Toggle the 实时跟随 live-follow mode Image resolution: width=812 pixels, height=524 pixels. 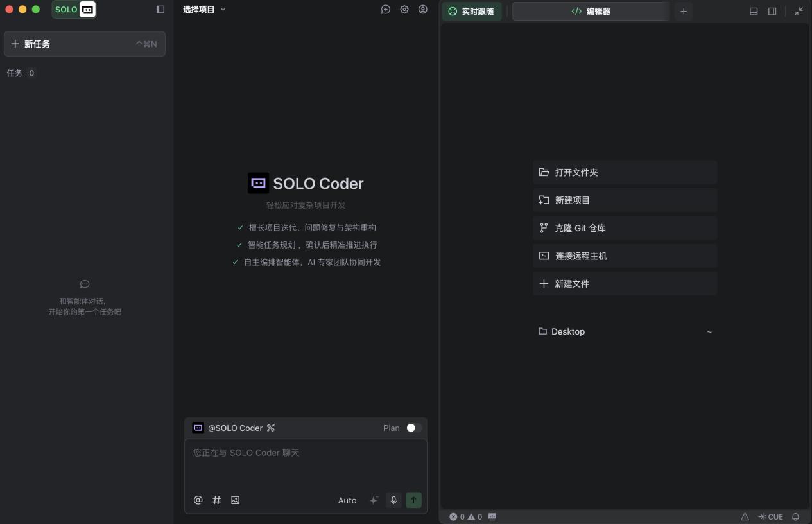(472, 11)
